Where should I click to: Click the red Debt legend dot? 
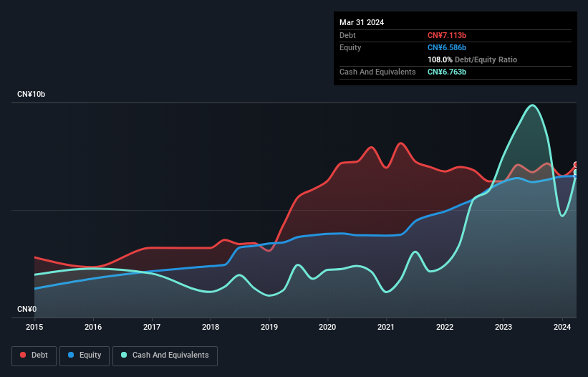[x=23, y=355]
